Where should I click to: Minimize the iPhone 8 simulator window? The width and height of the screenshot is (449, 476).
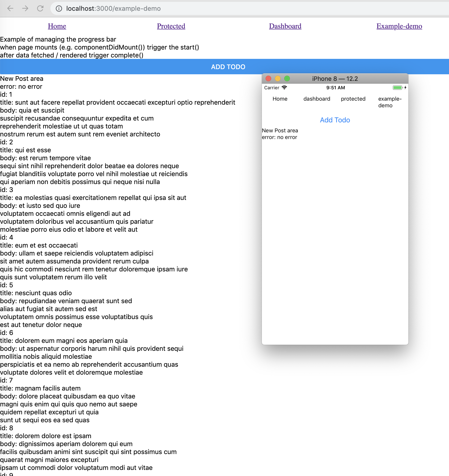tap(278, 78)
